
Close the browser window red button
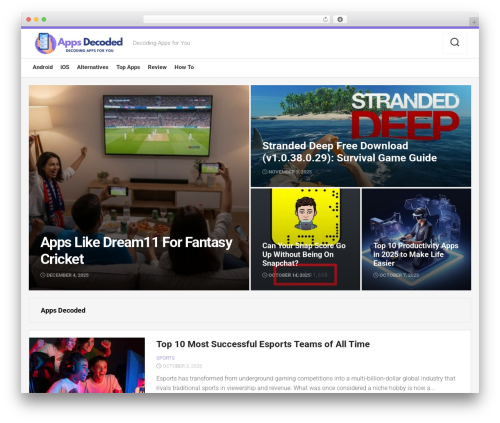pyautogui.click(x=29, y=19)
